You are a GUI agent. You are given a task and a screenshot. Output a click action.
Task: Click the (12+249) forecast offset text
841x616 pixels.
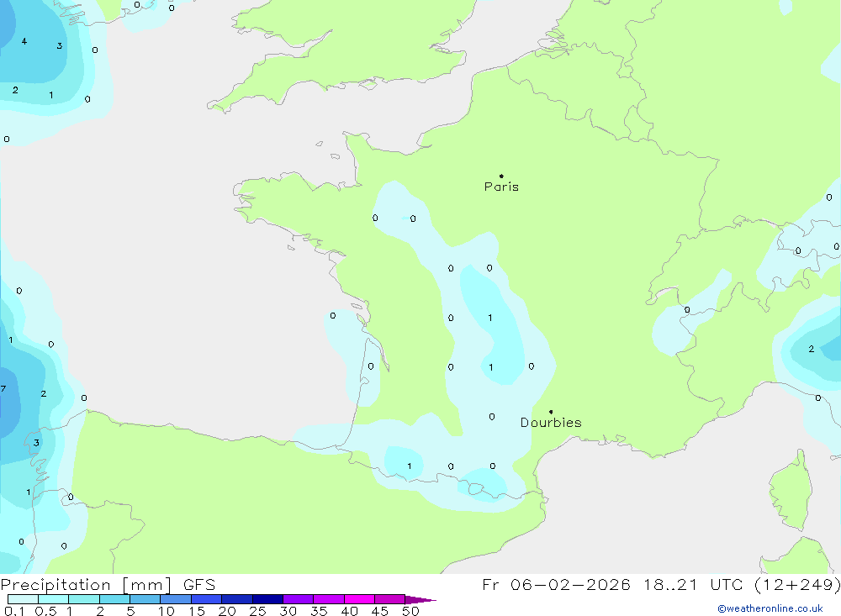[797, 584]
